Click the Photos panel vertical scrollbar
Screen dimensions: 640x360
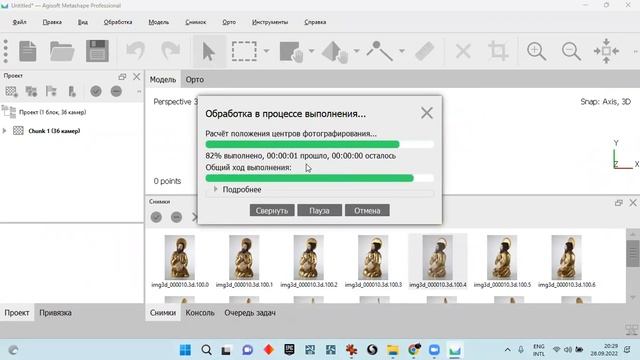point(633,254)
